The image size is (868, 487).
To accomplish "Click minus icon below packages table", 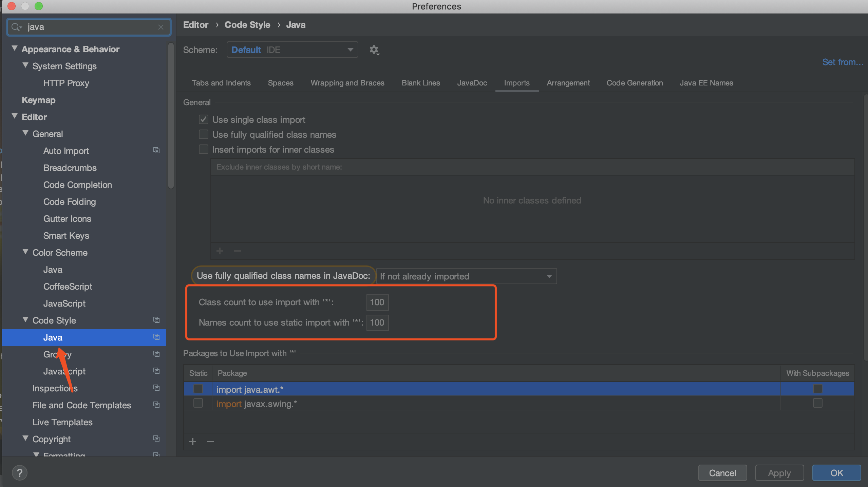I will pos(210,442).
